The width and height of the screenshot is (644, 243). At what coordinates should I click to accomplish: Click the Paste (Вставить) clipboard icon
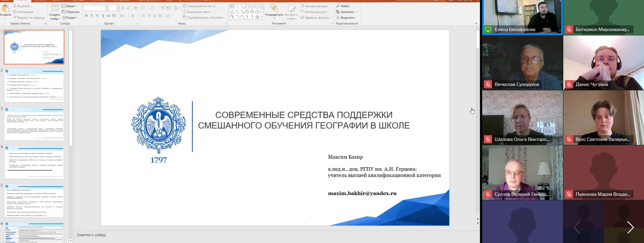(x=5, y=8)
